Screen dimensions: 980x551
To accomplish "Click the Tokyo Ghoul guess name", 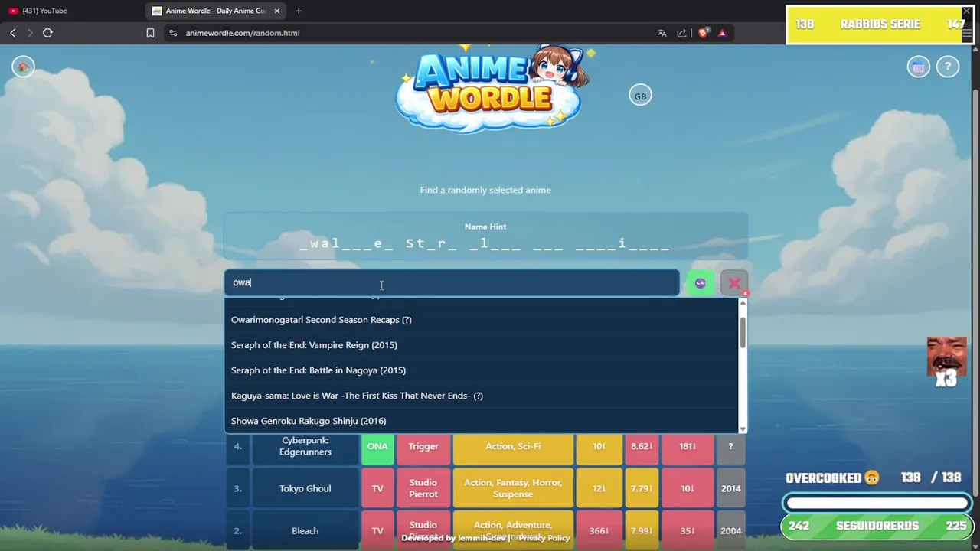I will 305,488.
